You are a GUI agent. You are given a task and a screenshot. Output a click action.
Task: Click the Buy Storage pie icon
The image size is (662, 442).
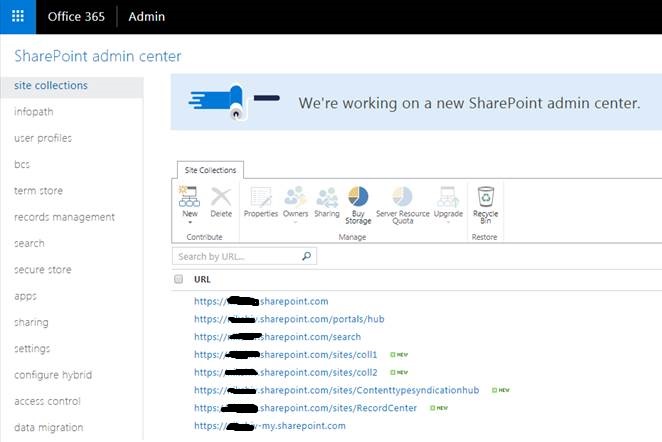click(358, 196)
